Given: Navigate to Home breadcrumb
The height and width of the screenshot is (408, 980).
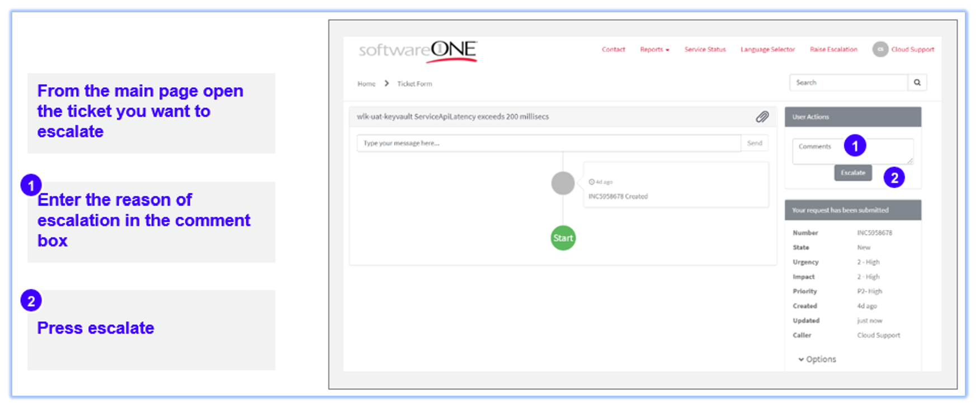Looking at the screenshot, I should pos(366,84).
